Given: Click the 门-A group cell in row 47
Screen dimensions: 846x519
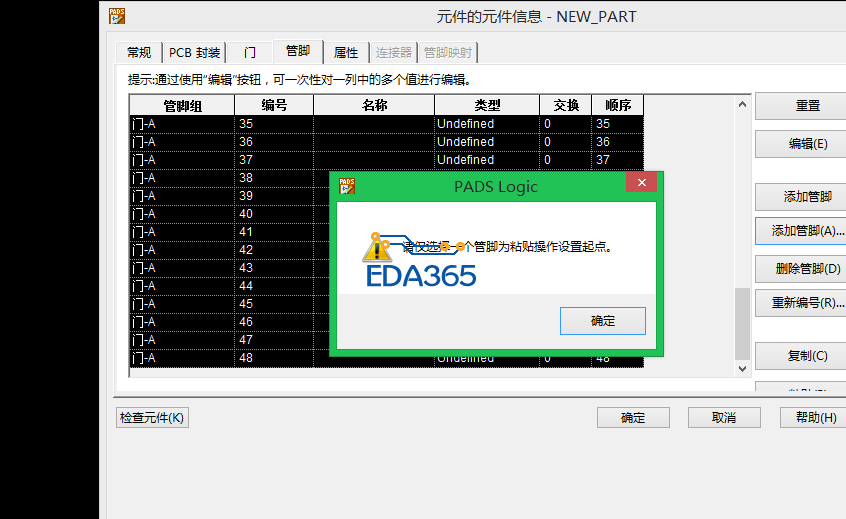Looking at the screenshot, I should pyautogui.click(x=182, y=340).
